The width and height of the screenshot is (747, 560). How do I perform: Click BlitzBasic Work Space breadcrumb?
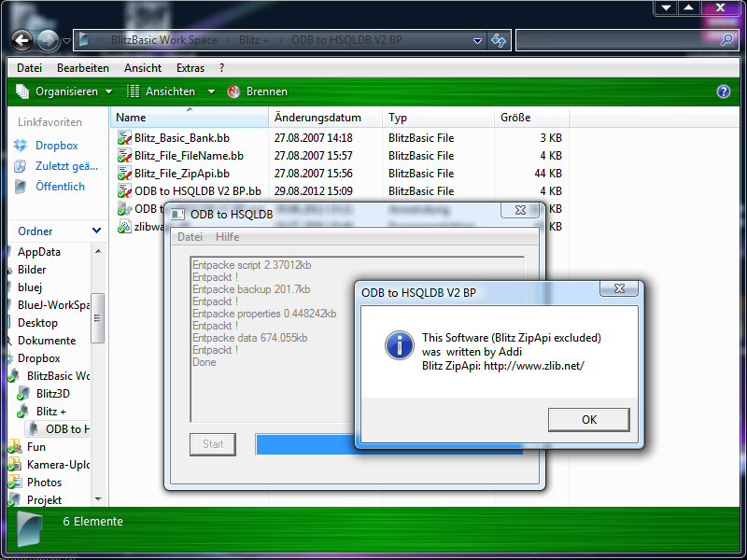(164, 40)
